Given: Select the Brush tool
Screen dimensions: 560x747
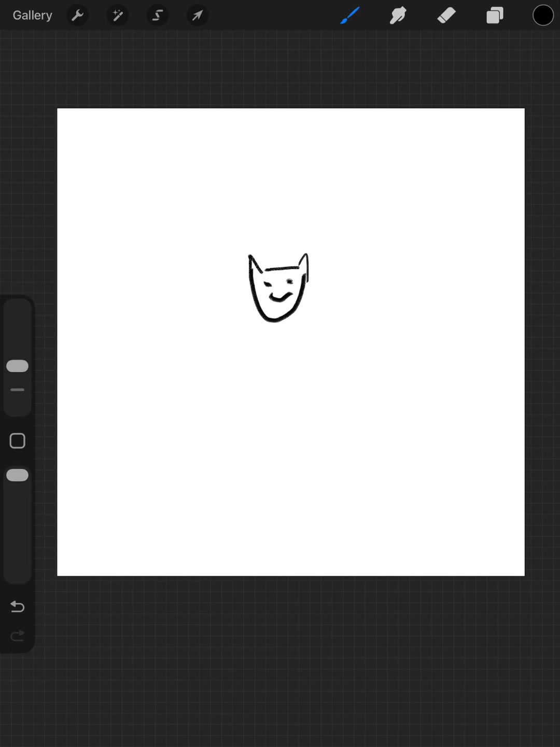Looking at the screenshot, I should (x=350, y=16).
